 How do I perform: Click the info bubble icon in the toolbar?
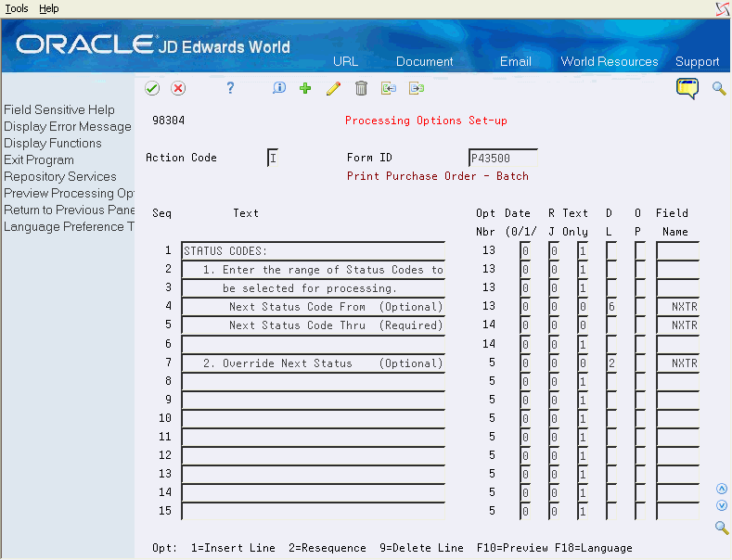tap(279, 88)
